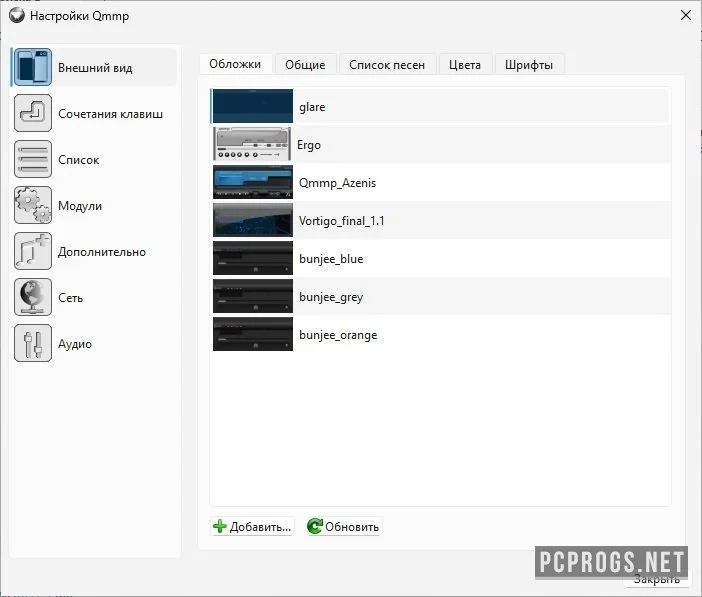Viewport: 702px width, 597px height.
Task: Click the 'Модули' sidebar label
Action: (x=80, y=206)
